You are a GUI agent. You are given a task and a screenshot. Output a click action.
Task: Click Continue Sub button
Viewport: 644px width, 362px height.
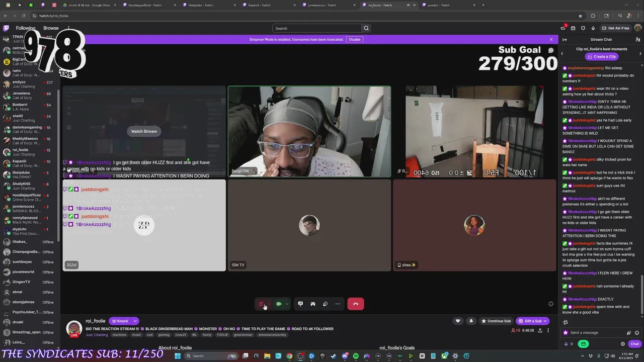coord(496,321)
